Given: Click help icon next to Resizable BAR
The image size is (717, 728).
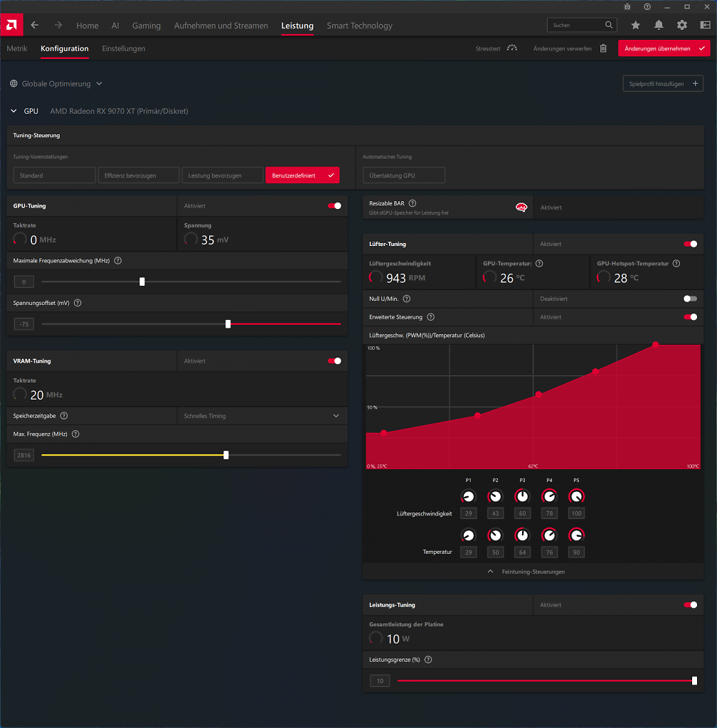Looking at the screenshot, I should 413,203.
